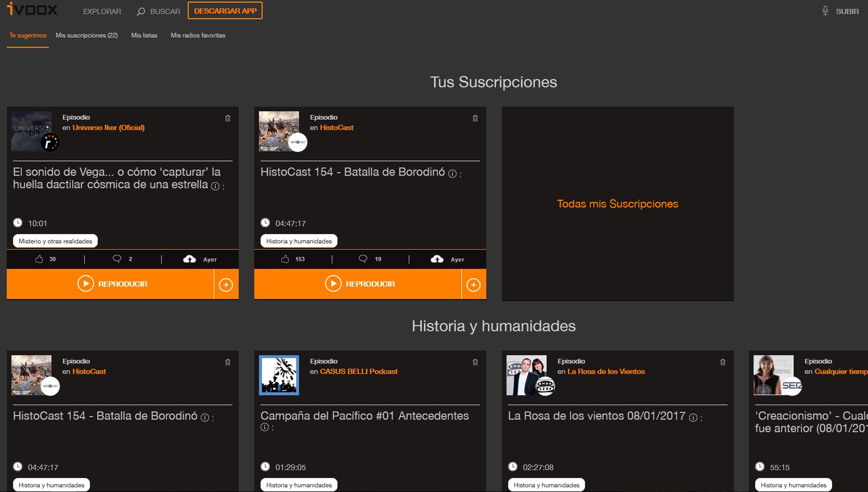The height and width of the screenshot is (492, 868).
Task: Open the CASUS BELLI Podcast link
Action: click(x=359, y=371)
